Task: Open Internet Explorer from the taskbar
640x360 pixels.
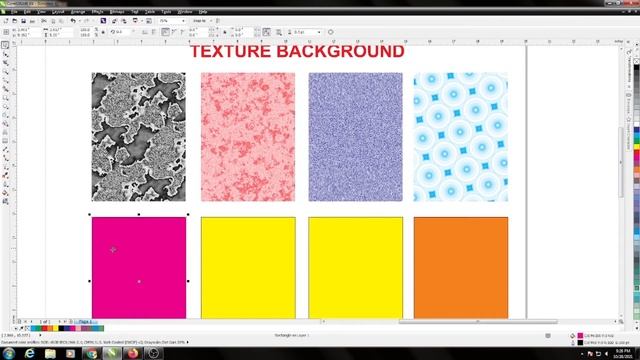Action: pyautogui.click(x=29, y=353)
